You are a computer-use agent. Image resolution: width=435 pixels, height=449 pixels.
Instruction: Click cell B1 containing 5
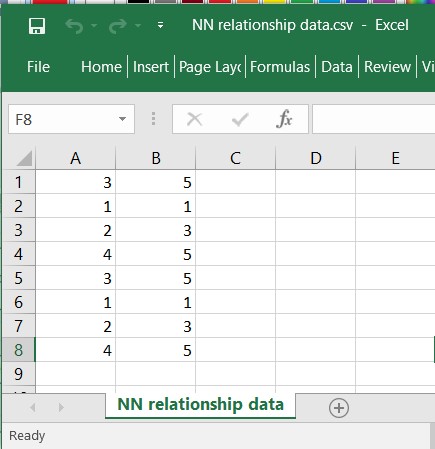[x=156, y=182]
